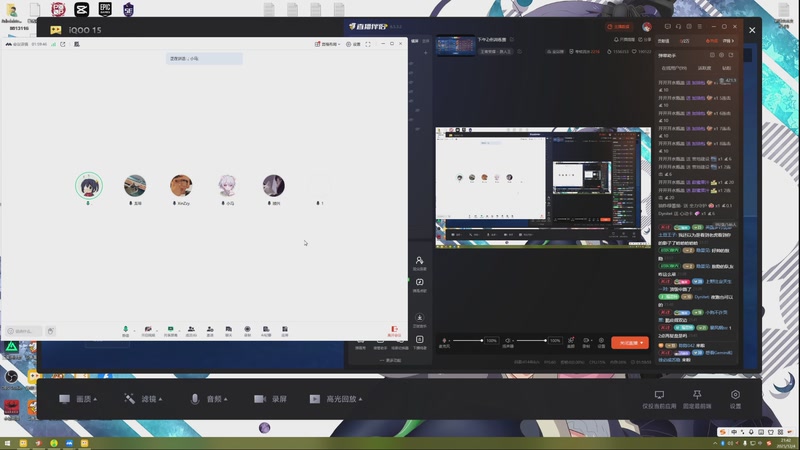Image resolution: width=800 pixels, height=450 pixels.
Task: Enter fullscreen mode in the meeting window
Action: pos(368,44)
